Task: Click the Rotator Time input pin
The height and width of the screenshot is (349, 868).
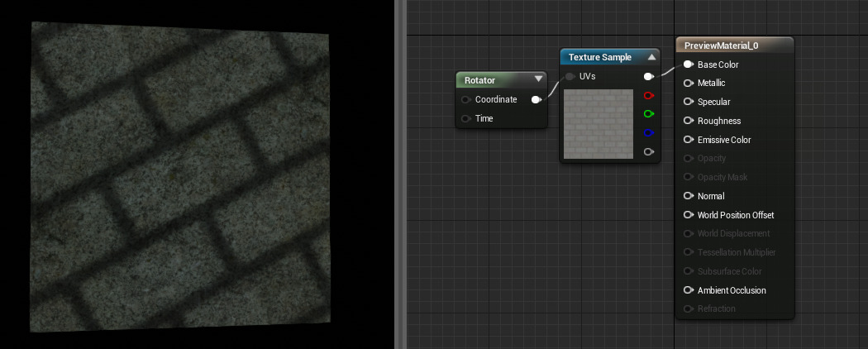Action: click(x=466, y=119)
